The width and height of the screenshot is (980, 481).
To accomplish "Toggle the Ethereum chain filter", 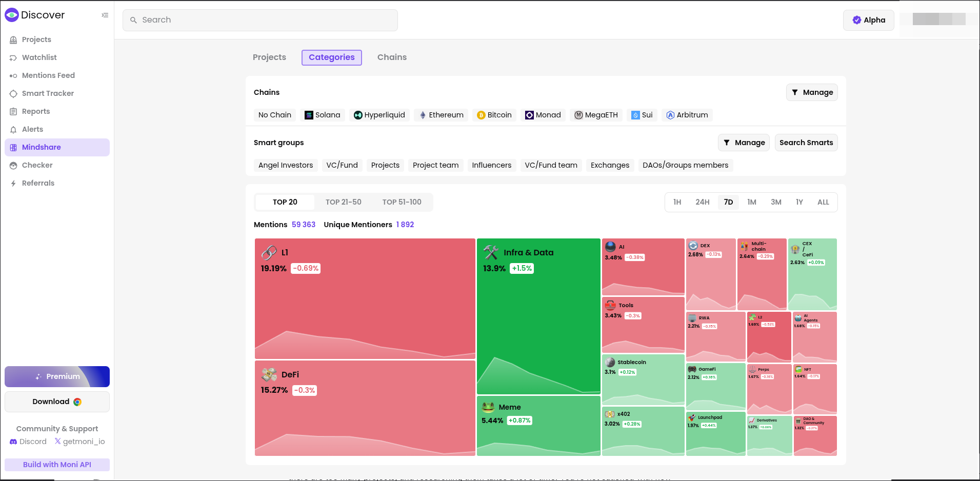I will [441, 115].
